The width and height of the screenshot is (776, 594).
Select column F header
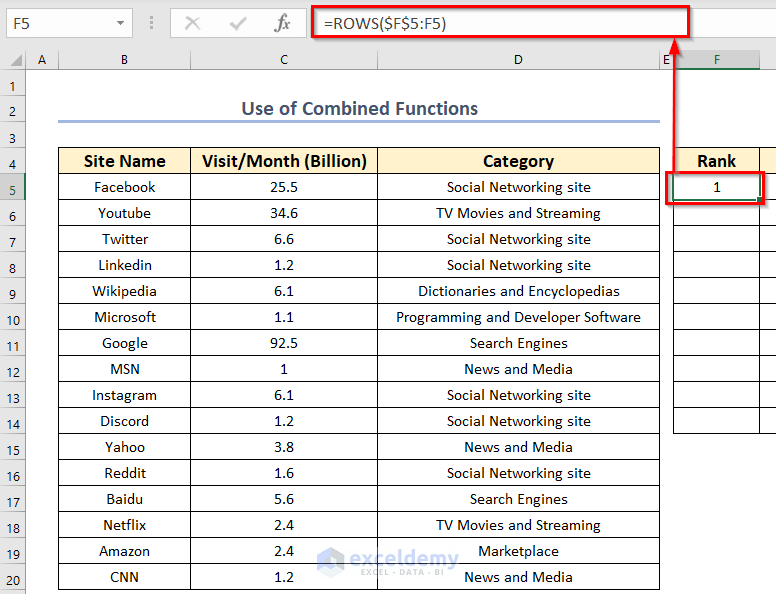716,60
